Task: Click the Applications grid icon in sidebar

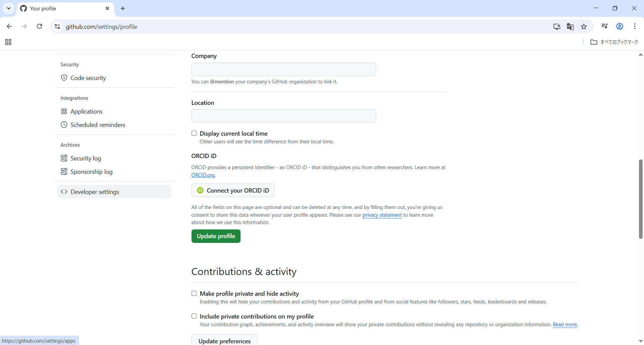Action: tap(64, 111)
